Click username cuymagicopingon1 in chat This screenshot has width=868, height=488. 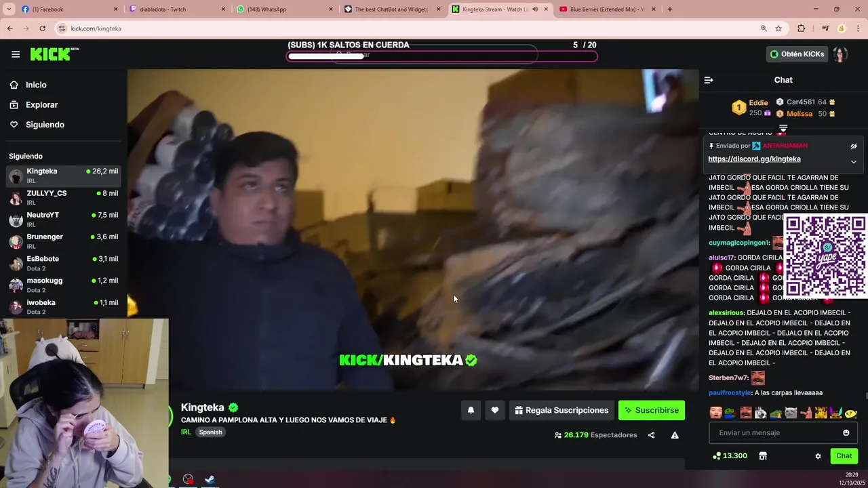tap(739, 243)
